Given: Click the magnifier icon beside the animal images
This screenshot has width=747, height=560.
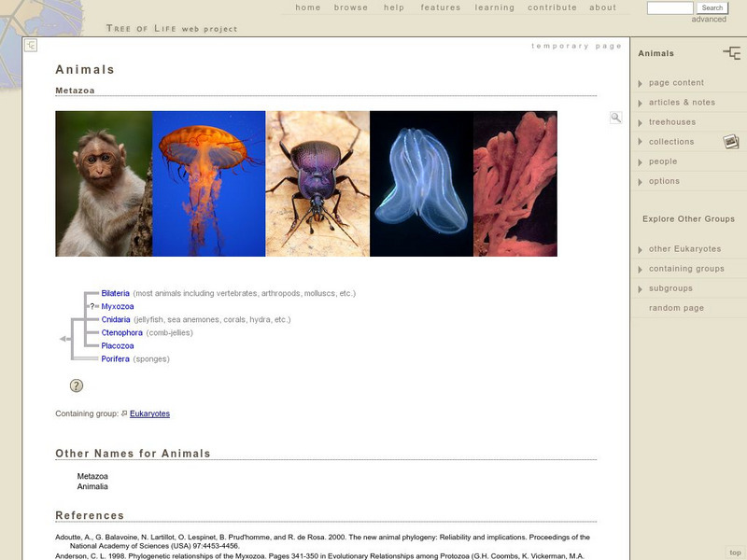Looking at the screenshot, I should pos(616,118).
